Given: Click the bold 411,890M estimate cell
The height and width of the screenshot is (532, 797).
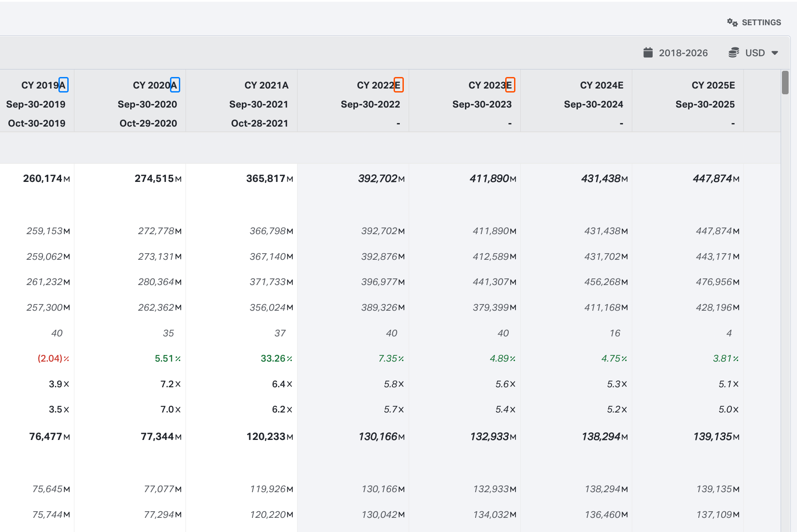Looking at the screenshot, I should pos(493,179).
